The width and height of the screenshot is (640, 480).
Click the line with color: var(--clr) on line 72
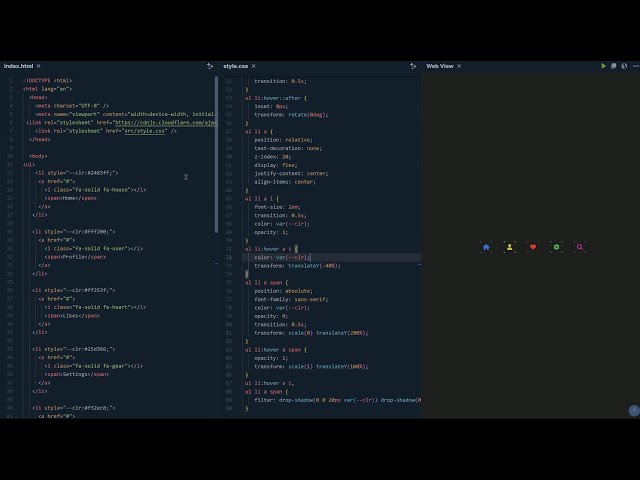coord(282,258)
